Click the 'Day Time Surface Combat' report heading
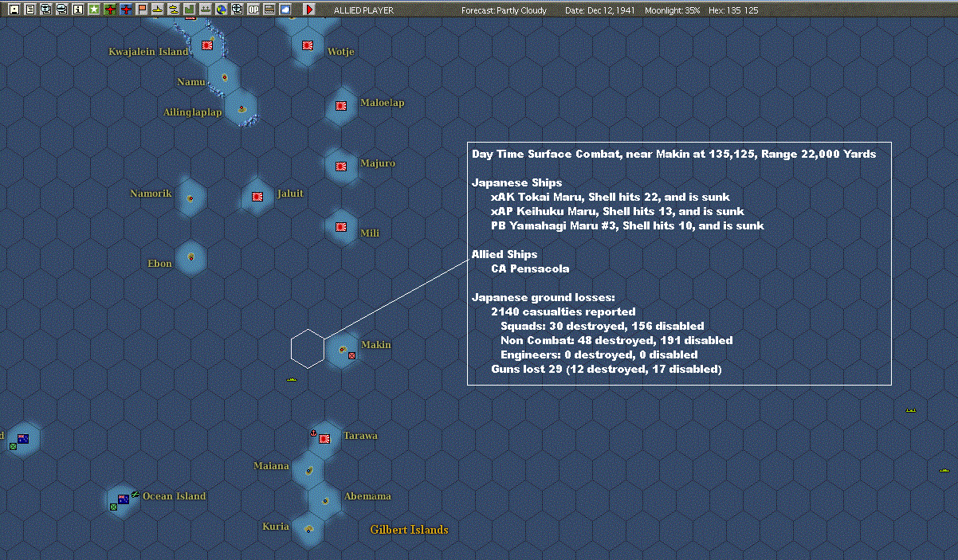958x560 pixels. pos(673,154)
